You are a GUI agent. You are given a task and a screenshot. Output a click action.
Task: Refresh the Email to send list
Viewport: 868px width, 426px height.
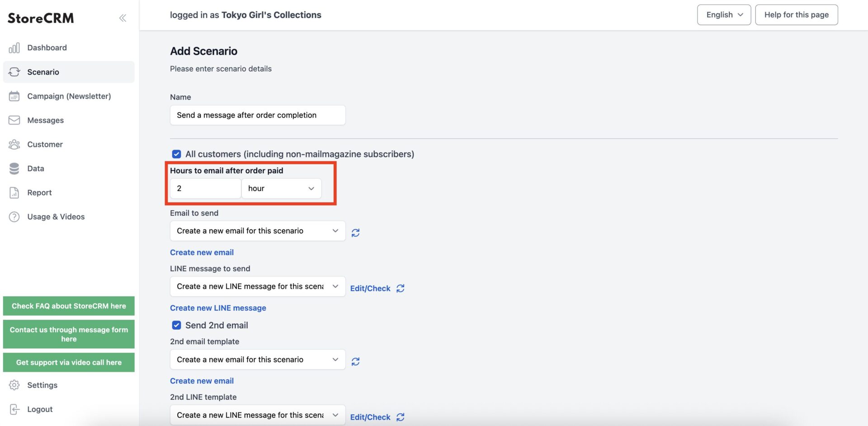(356, 232)
